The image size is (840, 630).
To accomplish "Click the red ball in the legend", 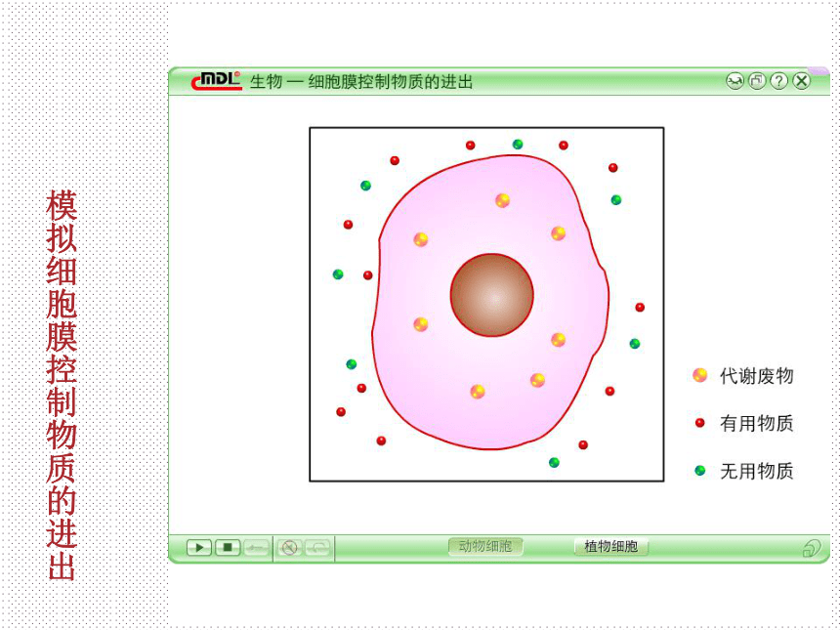I will (x=699, y=423).
